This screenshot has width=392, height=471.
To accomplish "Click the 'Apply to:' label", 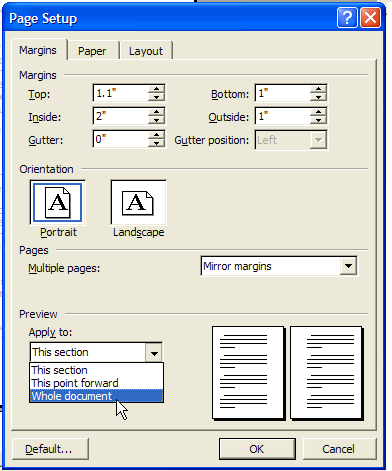I will pos(50,332).
